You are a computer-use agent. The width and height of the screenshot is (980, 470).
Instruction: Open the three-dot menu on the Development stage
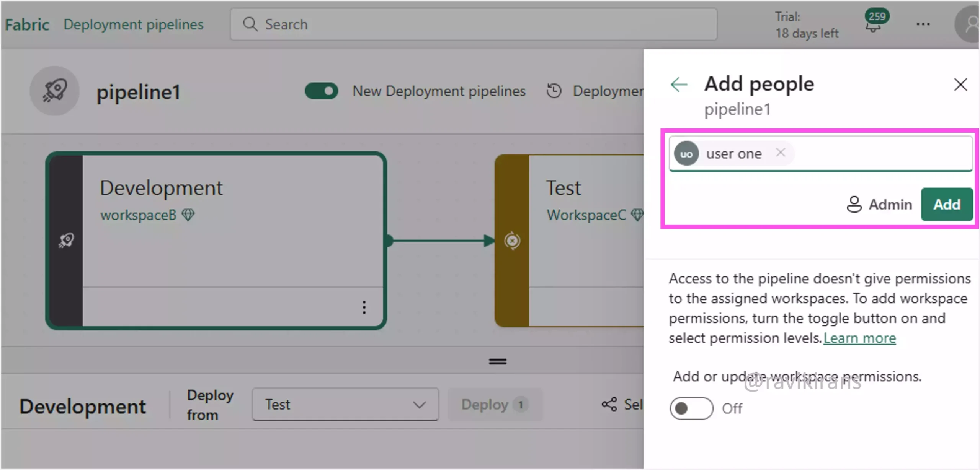(x=364, y=307)
